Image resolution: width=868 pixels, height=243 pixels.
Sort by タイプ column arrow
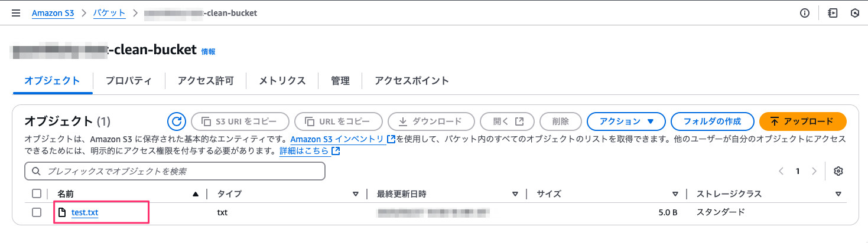(356, 193)
